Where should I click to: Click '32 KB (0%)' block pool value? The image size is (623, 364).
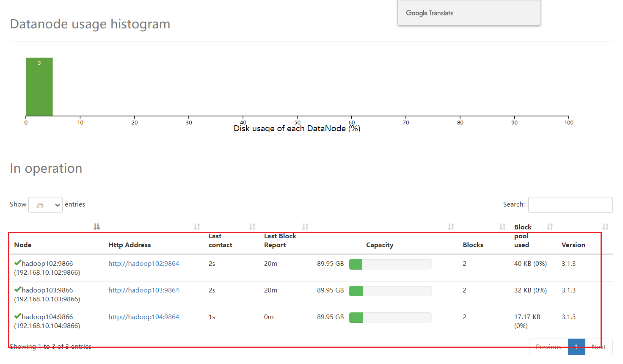coord(530,290)
